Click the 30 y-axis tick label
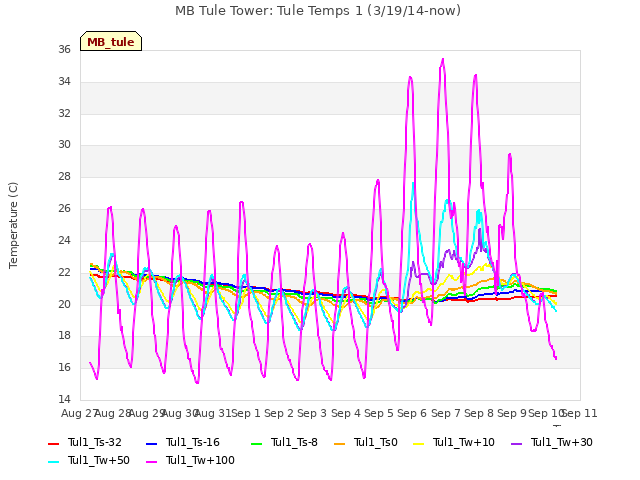The image size is (640, 480). (x=64, y=144)
